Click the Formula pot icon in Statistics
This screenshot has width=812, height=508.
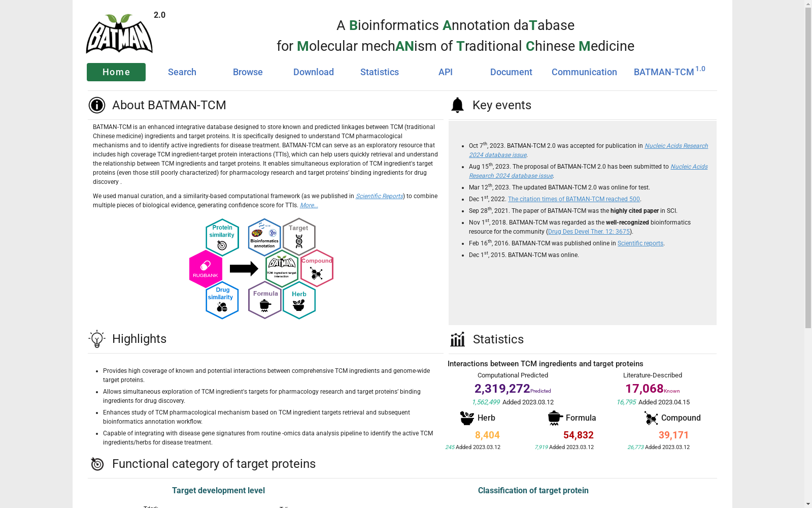click(x=555, y=418)
